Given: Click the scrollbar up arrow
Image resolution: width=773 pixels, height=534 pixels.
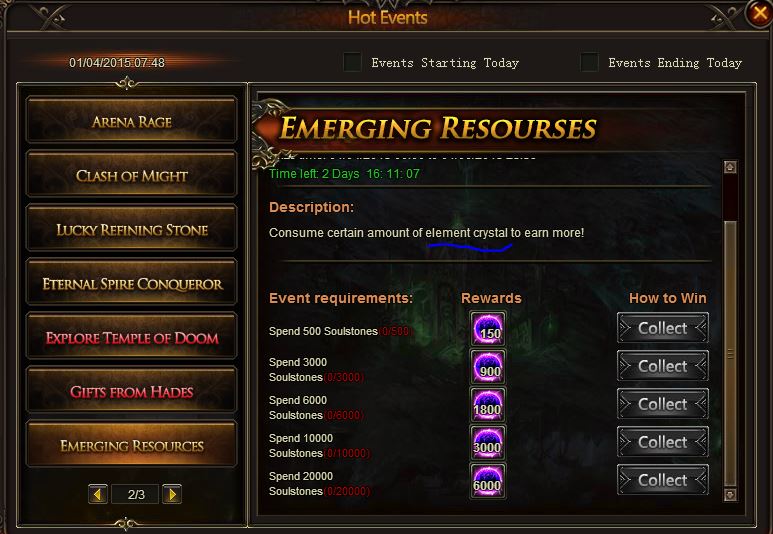Looking at the screenshot, I should coord(730,167).
